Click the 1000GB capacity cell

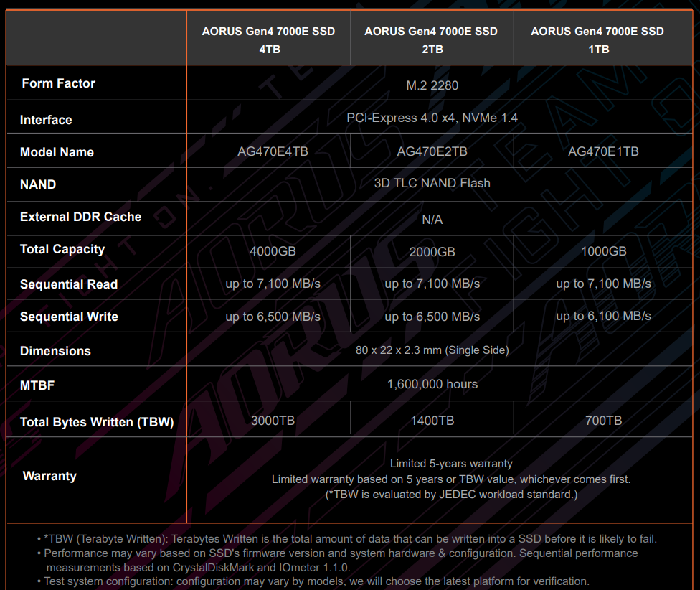coord(604,251)
